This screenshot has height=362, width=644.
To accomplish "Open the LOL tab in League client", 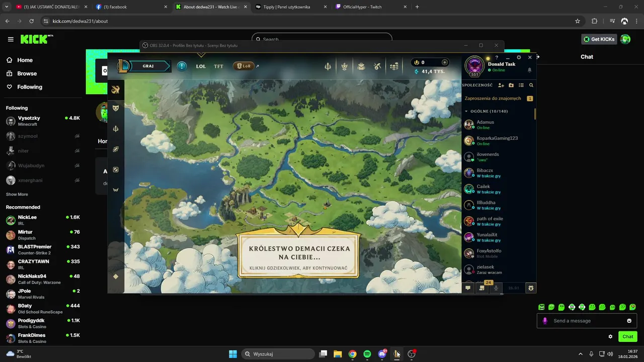I will click(x=201, y=66).
